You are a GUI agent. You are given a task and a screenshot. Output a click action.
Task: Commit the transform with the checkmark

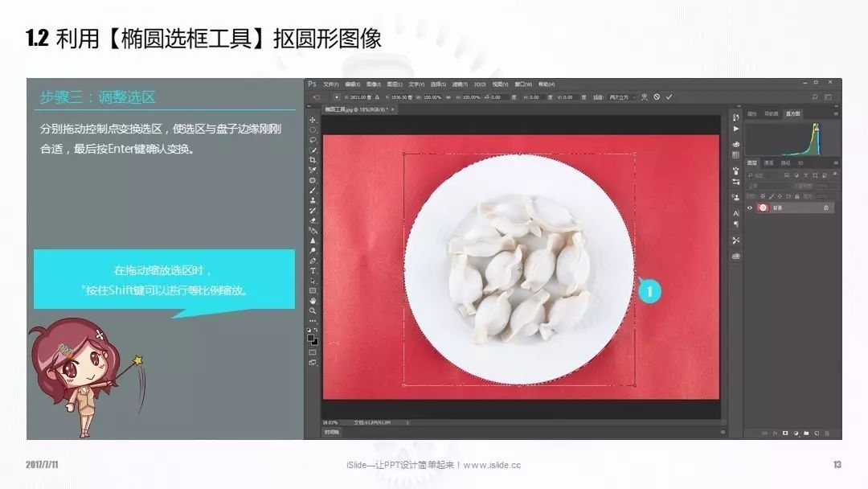(x=669, y=97)
